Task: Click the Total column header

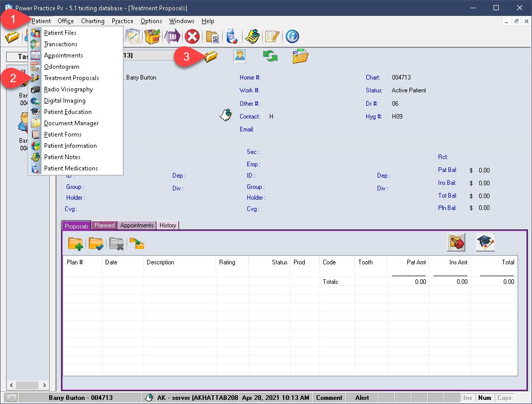Action: tap(494, 262)
